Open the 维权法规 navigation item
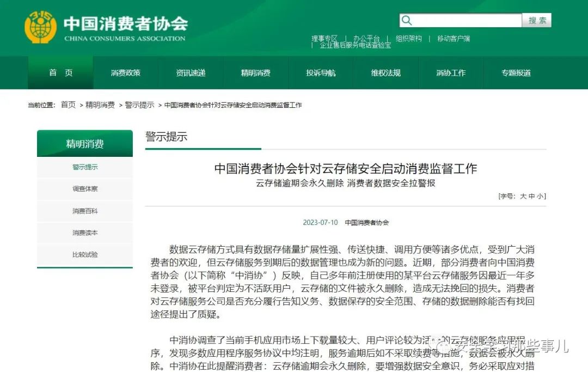The width and height of the screenshot is (588, 372). 386,73
